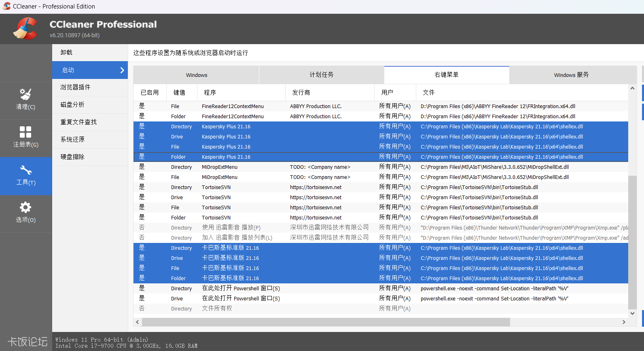
Task: Select 卡巴斯基标准版 21.16 Directory row
Action: coord(381,248)
